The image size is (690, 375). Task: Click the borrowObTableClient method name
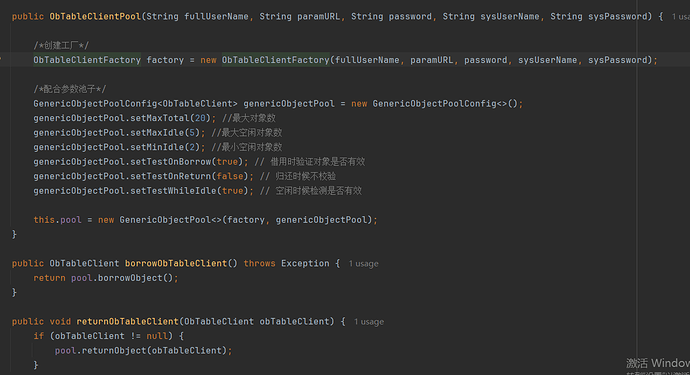(176, 263)
